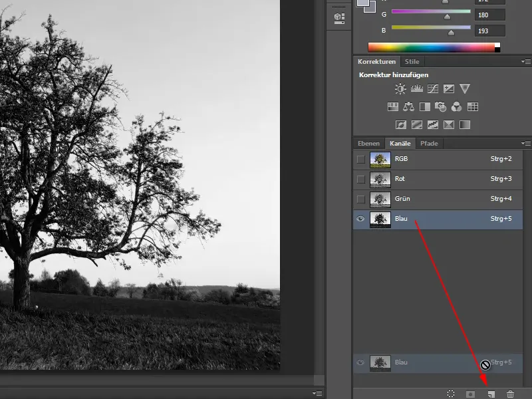Add a Brightness/Contrast adjustment (sun icon)

(400, 89)
